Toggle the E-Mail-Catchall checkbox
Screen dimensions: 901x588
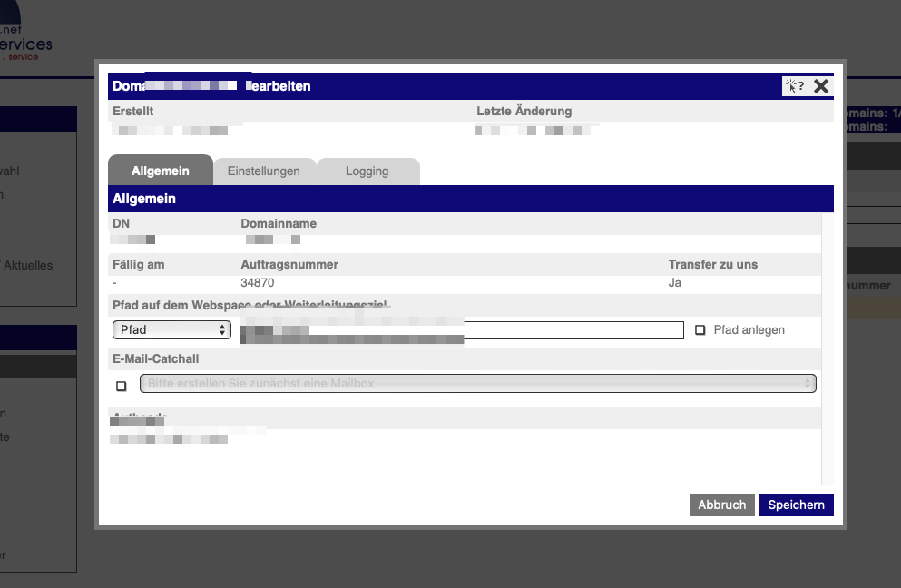tap(122, 386)
